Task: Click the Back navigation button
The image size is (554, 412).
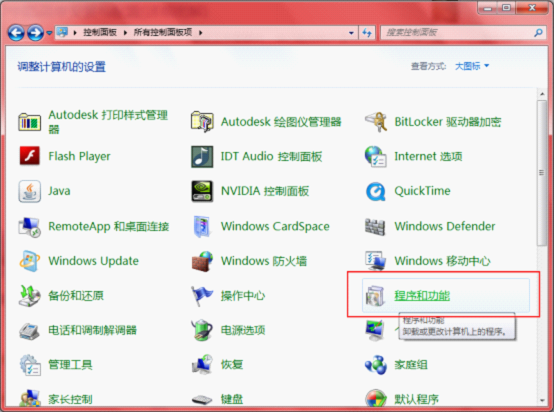Action: point(16,33)
